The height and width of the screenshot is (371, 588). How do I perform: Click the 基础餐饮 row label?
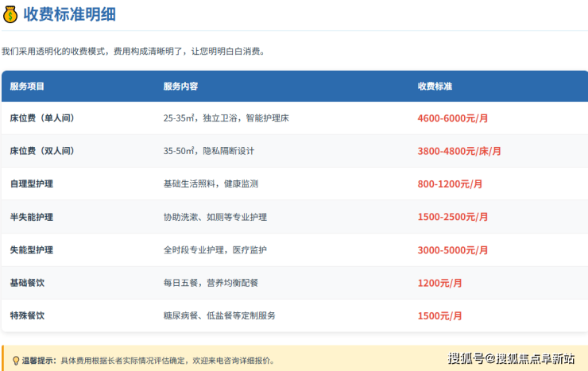pyautogui.click(x=27, y=282)
